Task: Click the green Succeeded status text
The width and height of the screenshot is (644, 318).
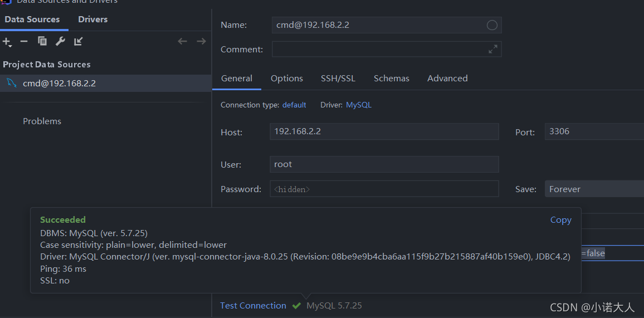Action: [63, 220]
